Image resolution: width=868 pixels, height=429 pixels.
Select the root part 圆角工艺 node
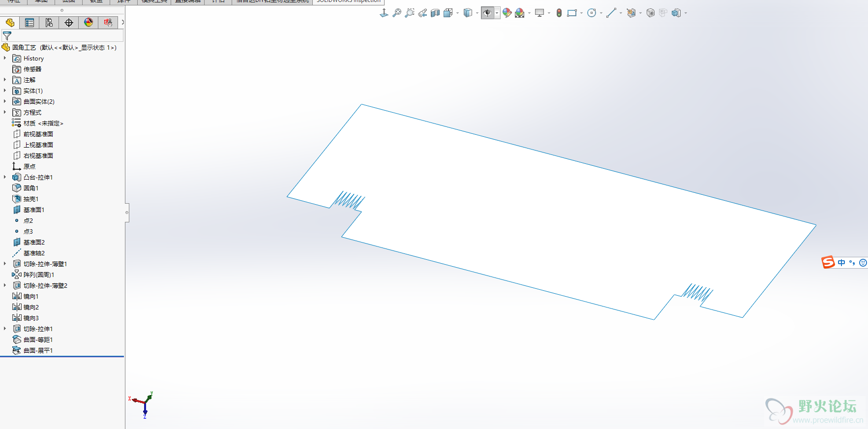[x=60, y=47]
